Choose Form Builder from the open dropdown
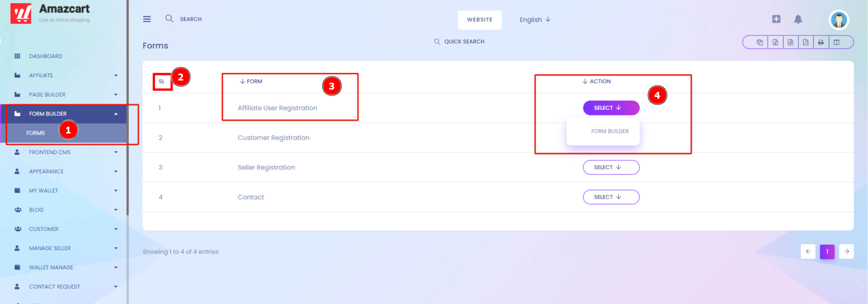 (x=610, y=131)
